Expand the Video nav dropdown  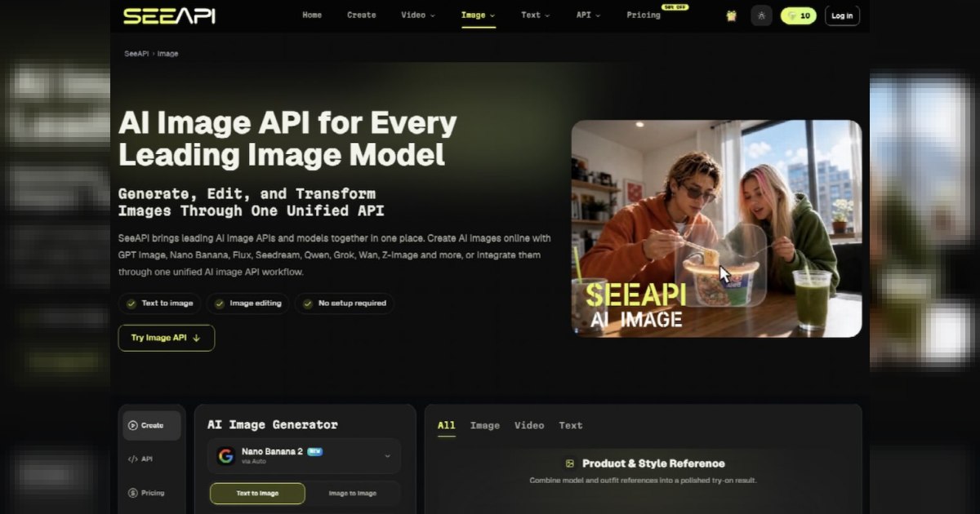click(x=418, y=15)
